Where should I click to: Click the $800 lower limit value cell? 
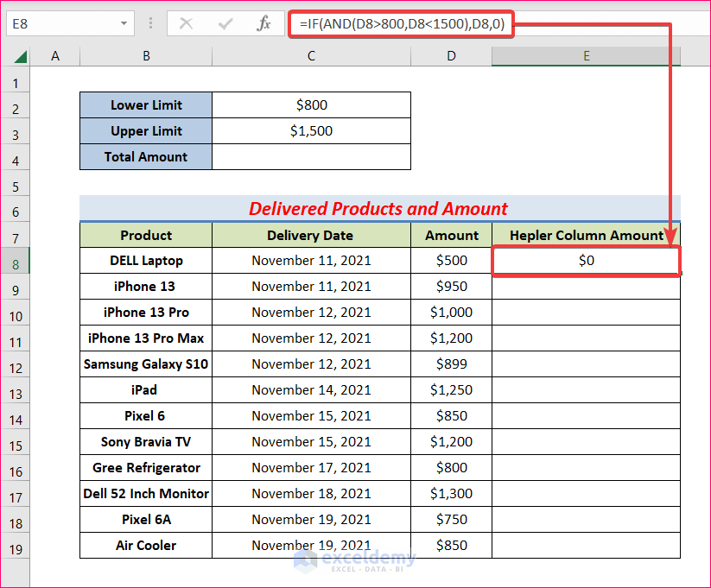coord(311,105)
